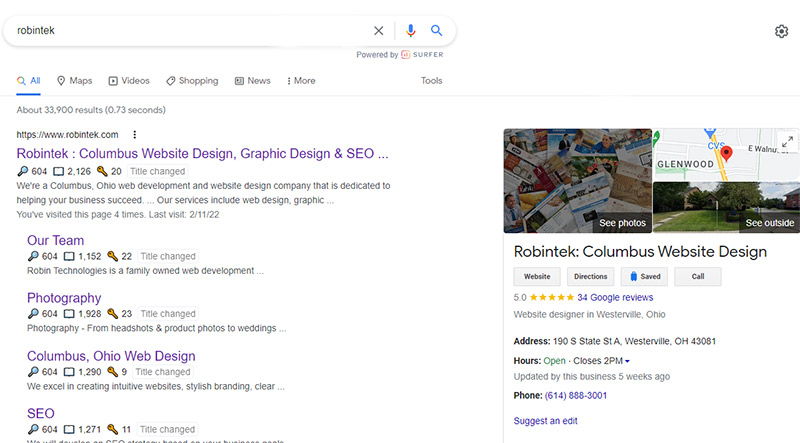Open 34 Google reviews link
800x443 pixels.
click(x=615, y=298)
